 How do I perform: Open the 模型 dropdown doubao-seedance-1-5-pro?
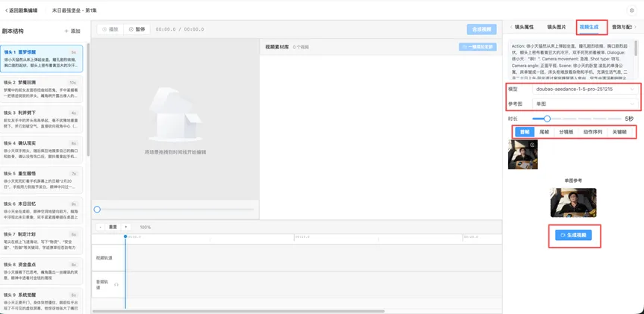click(x=585, y=89)
